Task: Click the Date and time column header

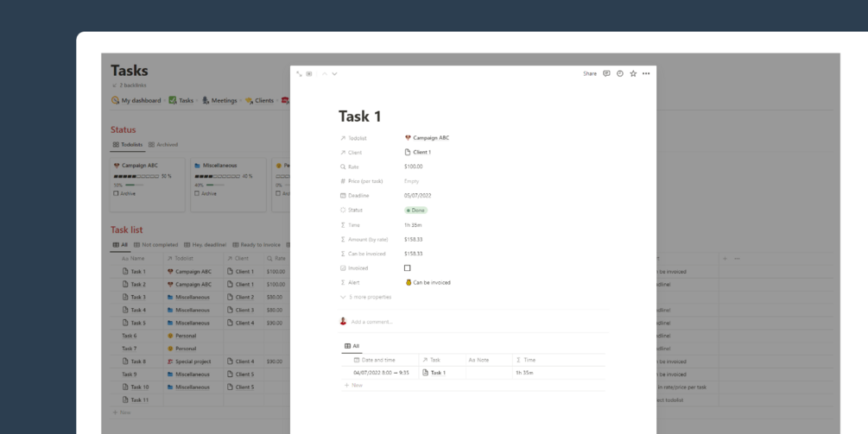Action: coord(374,360)
